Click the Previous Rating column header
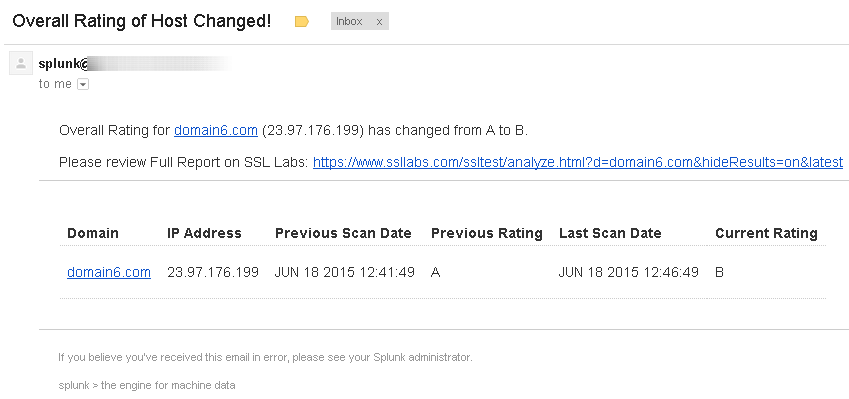849x399 pixels. (487, 233)
